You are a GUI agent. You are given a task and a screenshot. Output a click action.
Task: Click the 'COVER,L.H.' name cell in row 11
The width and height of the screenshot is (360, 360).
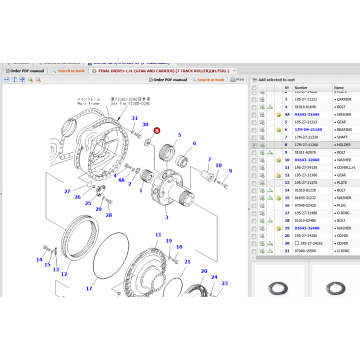[346, 168]
